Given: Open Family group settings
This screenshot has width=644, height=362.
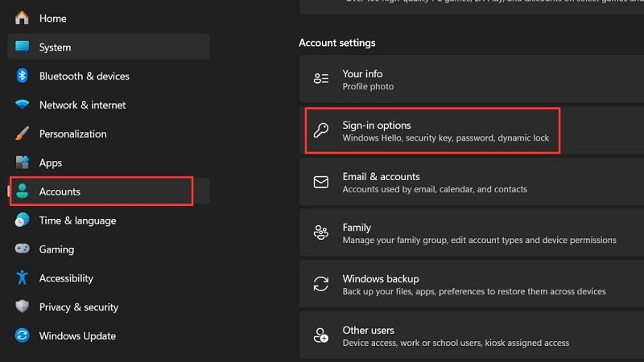Looking at the screenshot, I should [357, 228].
